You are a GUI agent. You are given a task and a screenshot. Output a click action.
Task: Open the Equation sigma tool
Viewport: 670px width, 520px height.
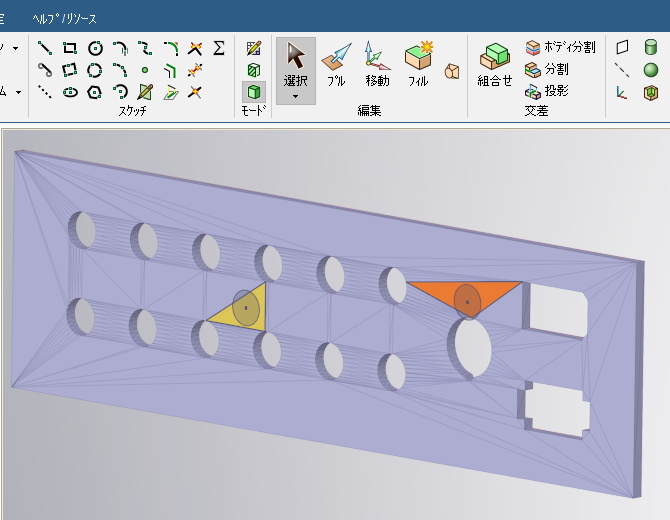219,48
